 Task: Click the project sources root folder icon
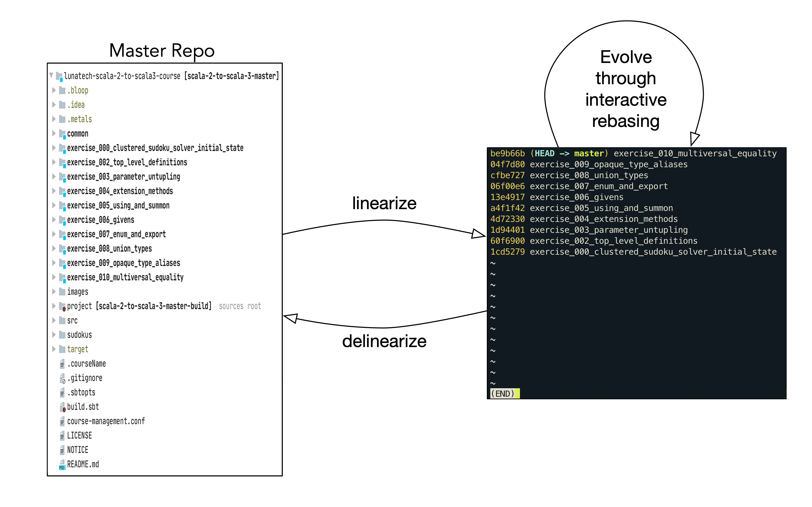point(62,306)
